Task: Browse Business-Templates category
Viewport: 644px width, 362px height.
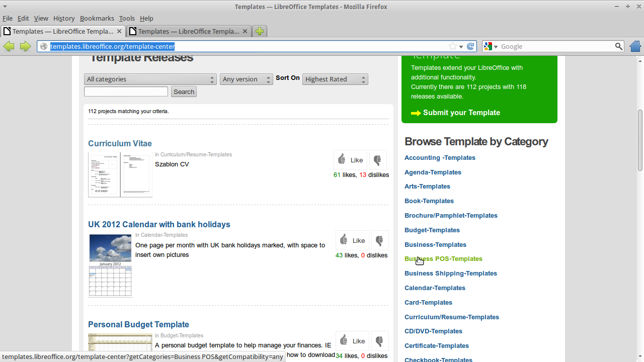Action: [x=435, y=244]
